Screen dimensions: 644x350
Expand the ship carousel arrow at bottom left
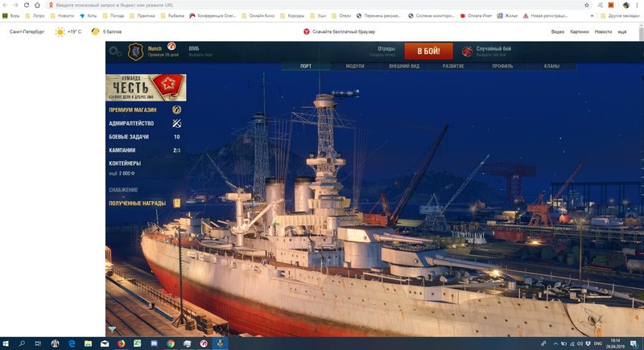click(x=111, y=328)
